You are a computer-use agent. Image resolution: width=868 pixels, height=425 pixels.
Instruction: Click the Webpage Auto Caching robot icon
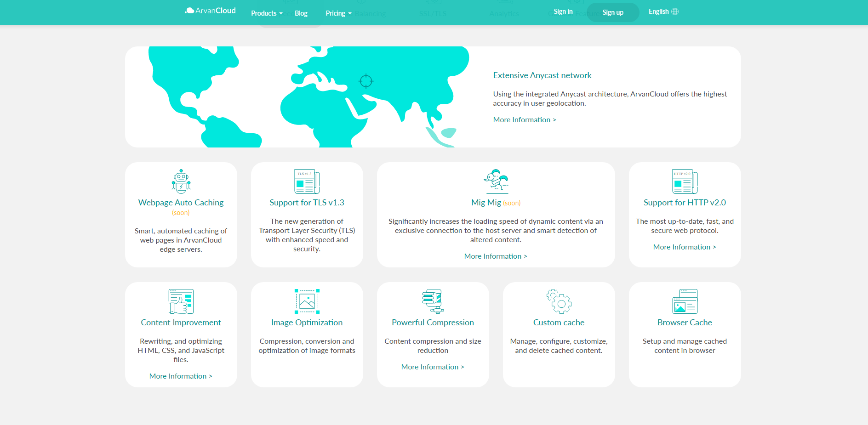(181, 181)
